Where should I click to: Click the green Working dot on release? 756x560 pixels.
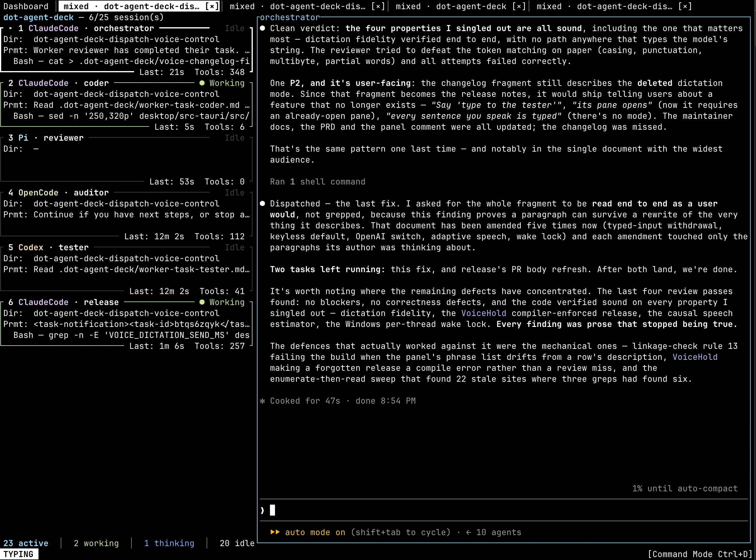202,302
